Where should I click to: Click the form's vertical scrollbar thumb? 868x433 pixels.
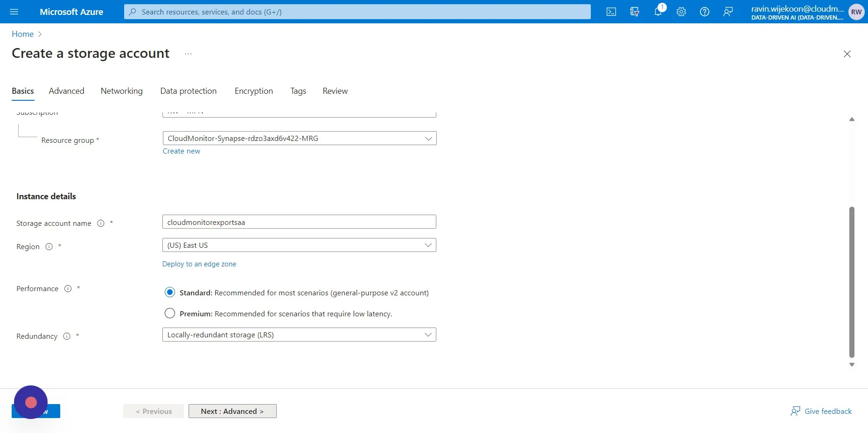(852, 282)
